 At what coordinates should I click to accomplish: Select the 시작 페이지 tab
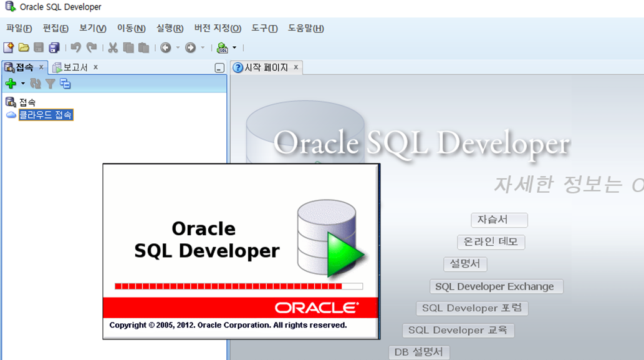[266, 67]
